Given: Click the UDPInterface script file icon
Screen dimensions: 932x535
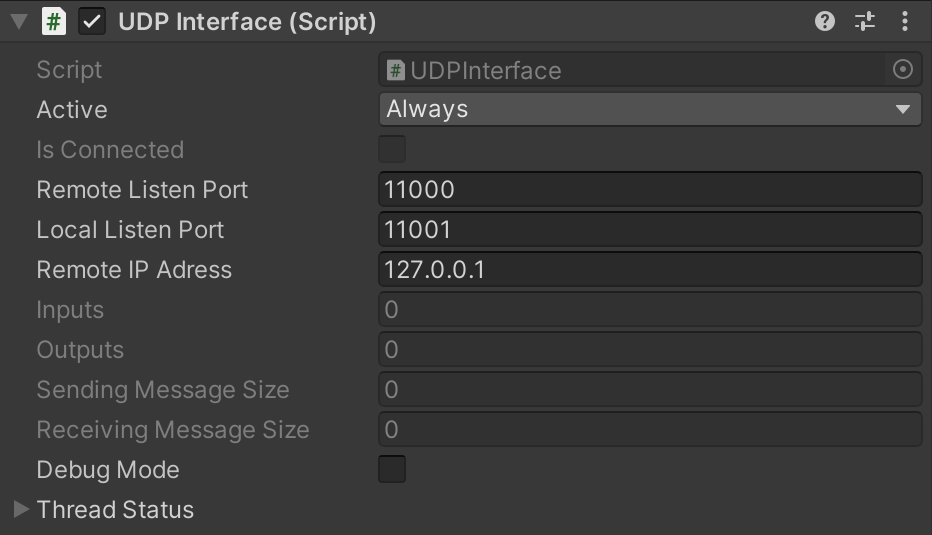Looking at the screenshot, I should [x=396, y=71].
